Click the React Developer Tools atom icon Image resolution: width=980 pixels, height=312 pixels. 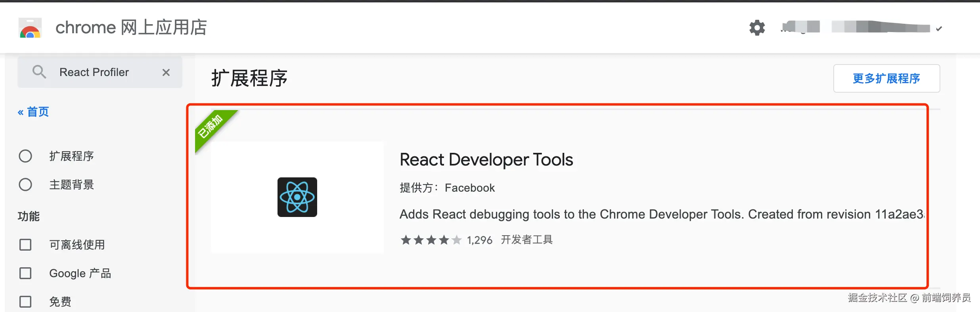point(297,197)
